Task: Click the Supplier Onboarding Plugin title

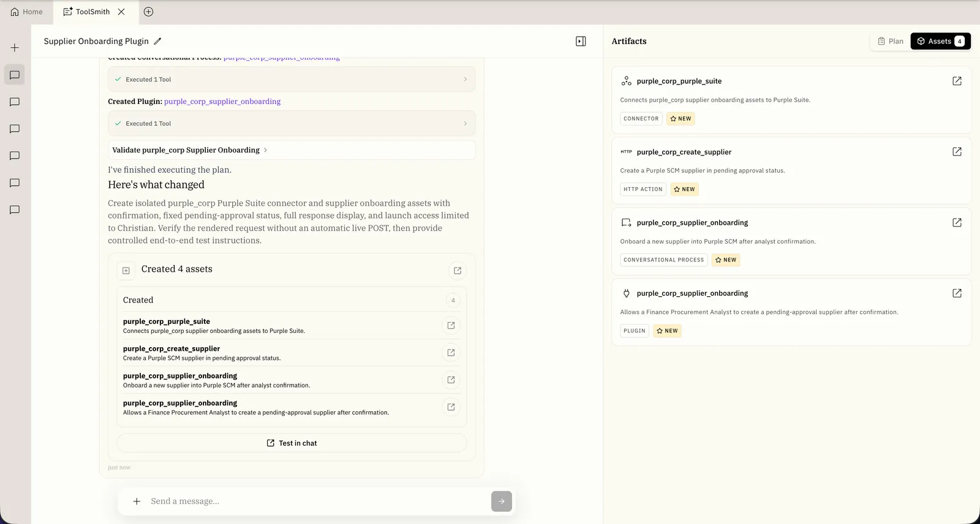Action: (x=96, y=41)
